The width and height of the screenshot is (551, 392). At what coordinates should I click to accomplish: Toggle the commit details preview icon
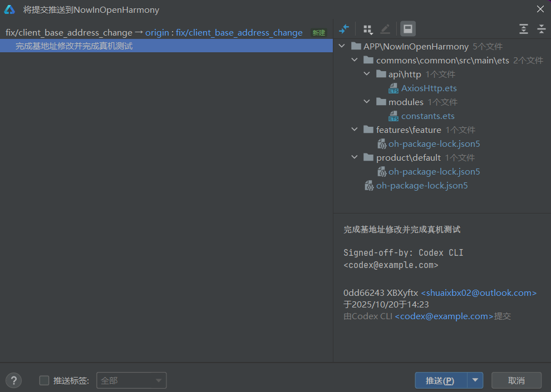pos(408,29)
